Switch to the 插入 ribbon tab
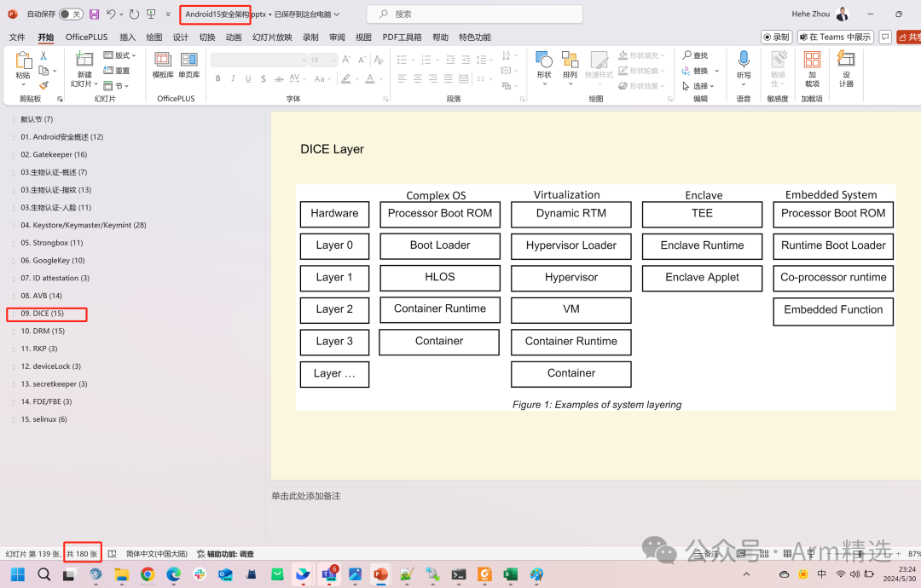 coord(127,37)
